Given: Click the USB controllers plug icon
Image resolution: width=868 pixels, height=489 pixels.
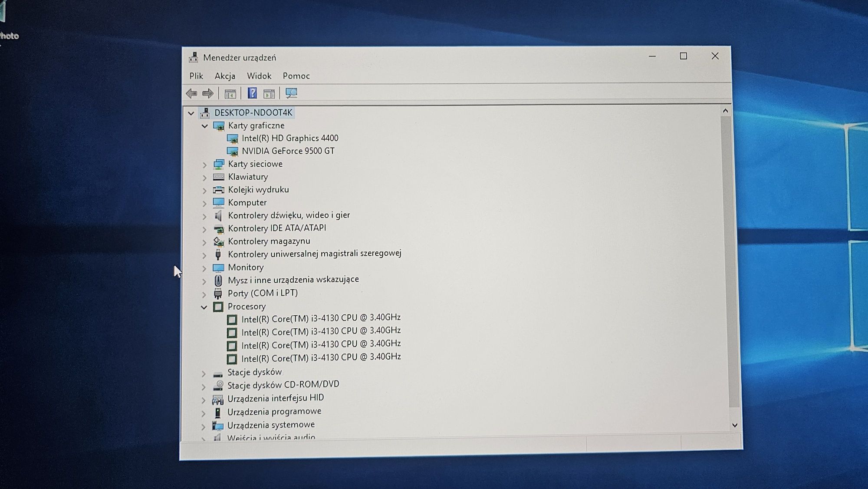Looking at the screenshot, I should pyautogui.click(x=218, y=254).
